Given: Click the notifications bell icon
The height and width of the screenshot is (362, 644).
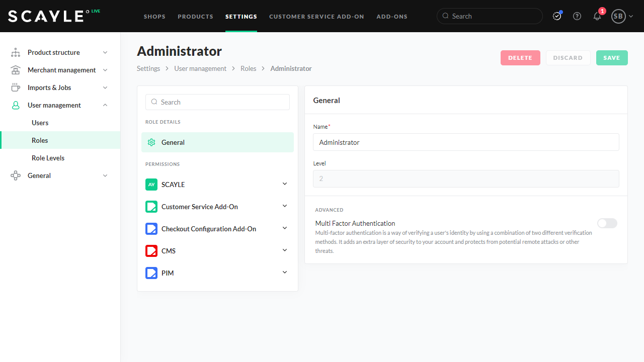Looking at the screenshot, I should pyautogui.click(x=597, y=16).
